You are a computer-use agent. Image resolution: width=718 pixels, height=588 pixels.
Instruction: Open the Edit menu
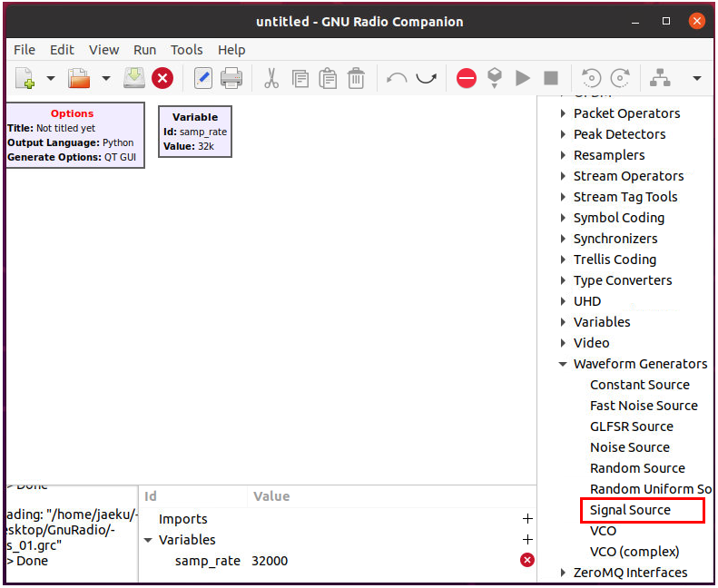(x=62, y=49)
